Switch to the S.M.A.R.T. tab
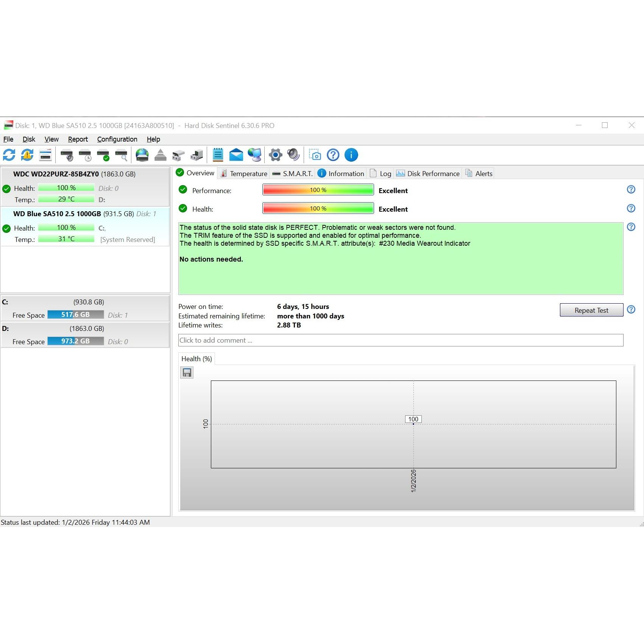The width and height of the screenshot is (644, 644). point(293,173)
